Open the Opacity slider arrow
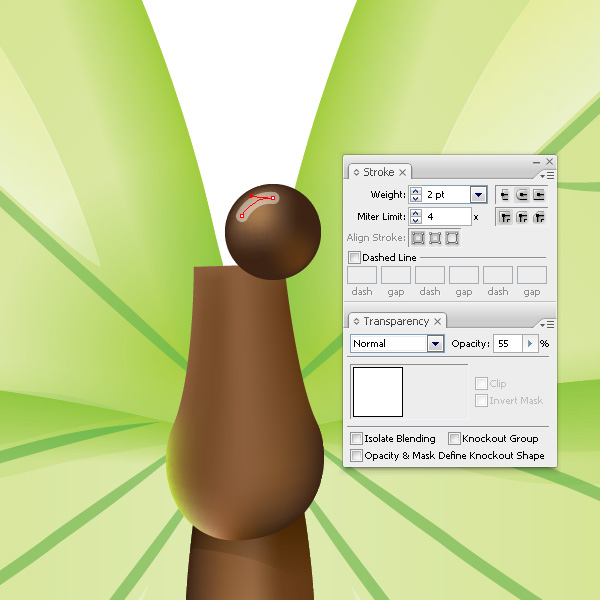 530,344
